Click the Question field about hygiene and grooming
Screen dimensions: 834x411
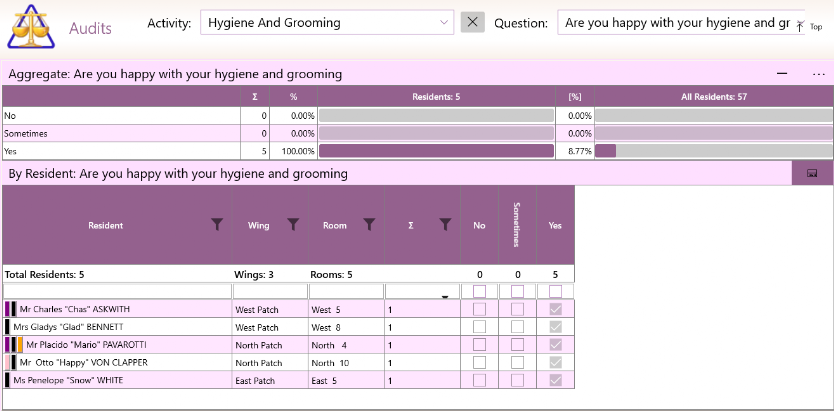click(x=681, y=23)
